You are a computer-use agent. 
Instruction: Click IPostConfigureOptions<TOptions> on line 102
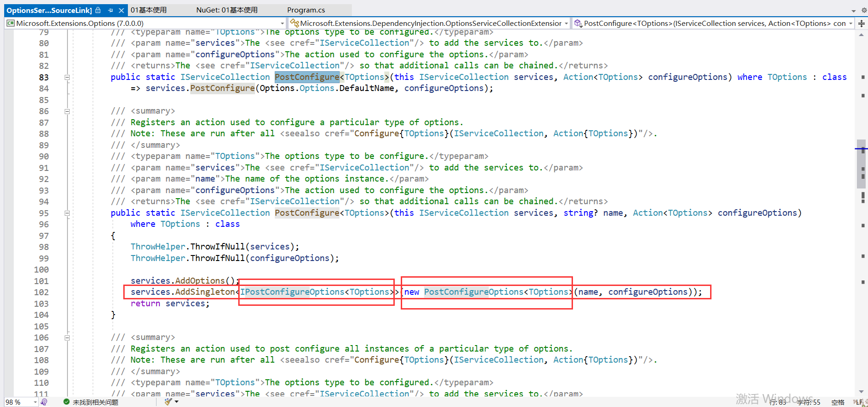(x=317, y=292)
